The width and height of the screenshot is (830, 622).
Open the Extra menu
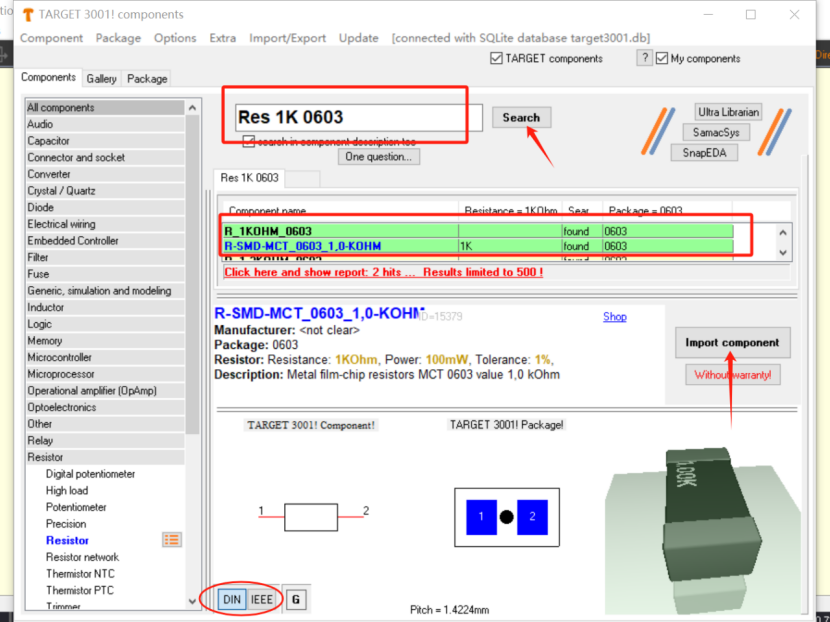tap(222, 38)
